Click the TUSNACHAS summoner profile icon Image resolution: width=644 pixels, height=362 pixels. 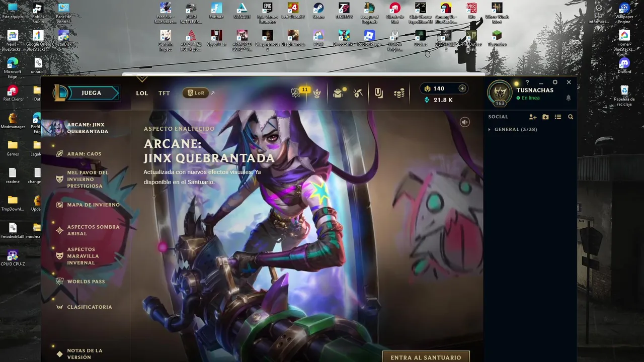point(500,94)
